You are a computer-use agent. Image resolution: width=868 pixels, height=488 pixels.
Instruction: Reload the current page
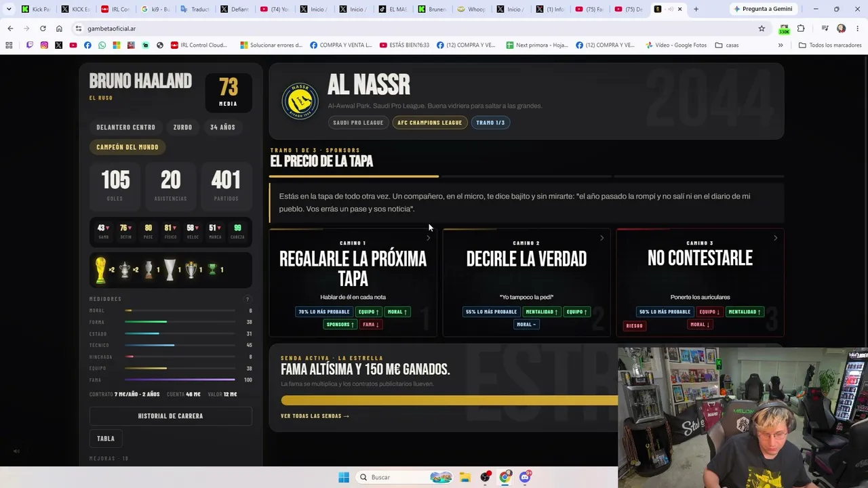[x=43, y=28]
